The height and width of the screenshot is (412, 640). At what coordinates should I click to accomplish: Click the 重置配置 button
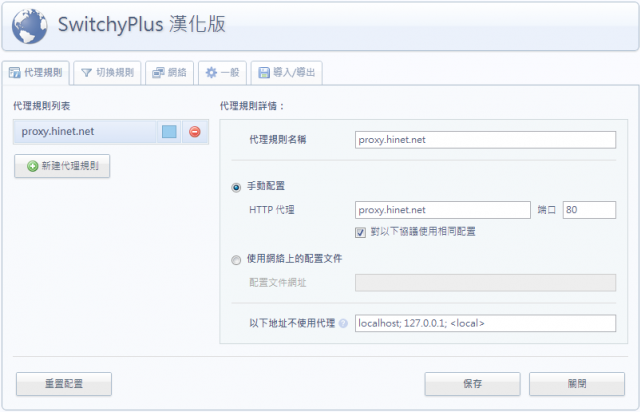pyautogui.click(x=64, y=384)
